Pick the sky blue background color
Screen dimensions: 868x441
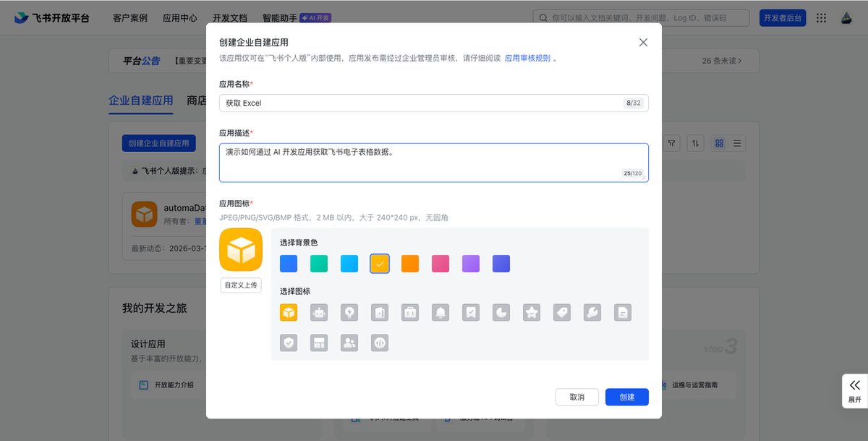click(349, 264)
